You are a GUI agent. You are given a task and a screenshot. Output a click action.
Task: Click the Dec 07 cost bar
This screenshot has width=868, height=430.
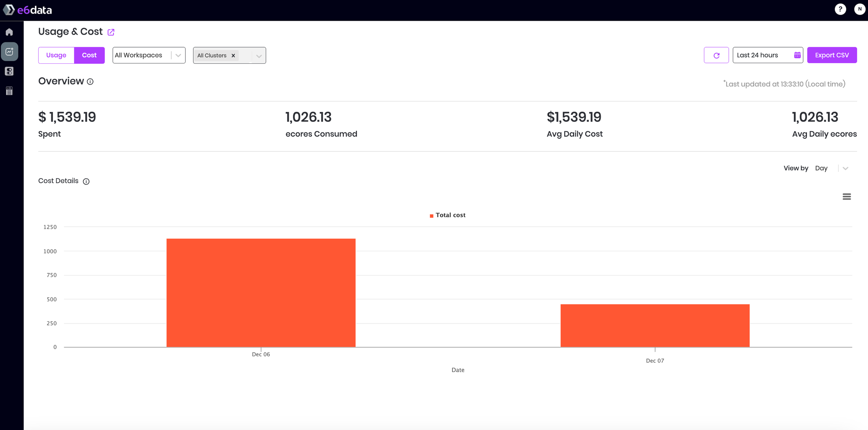click(x=655, y=326)
